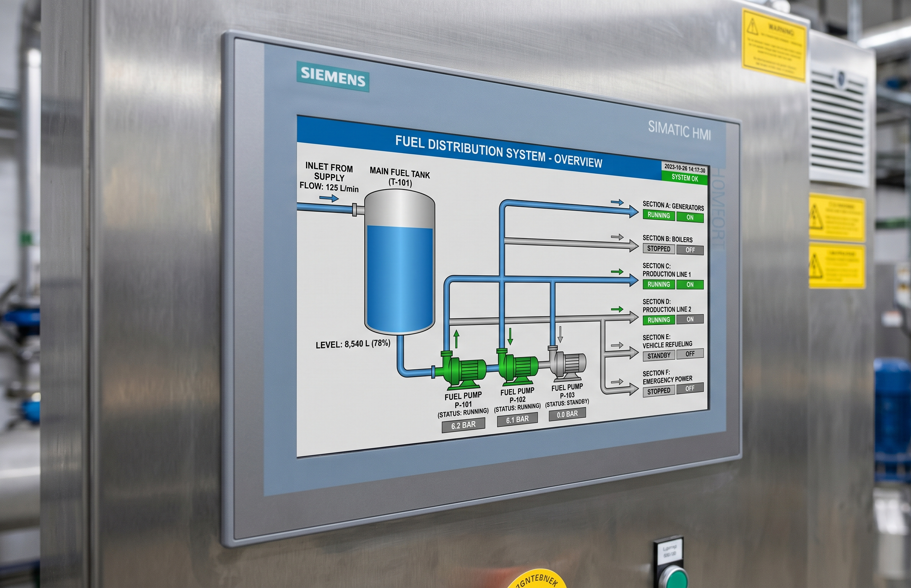Tap small grey flow arrow above Section E

point(617,345)
